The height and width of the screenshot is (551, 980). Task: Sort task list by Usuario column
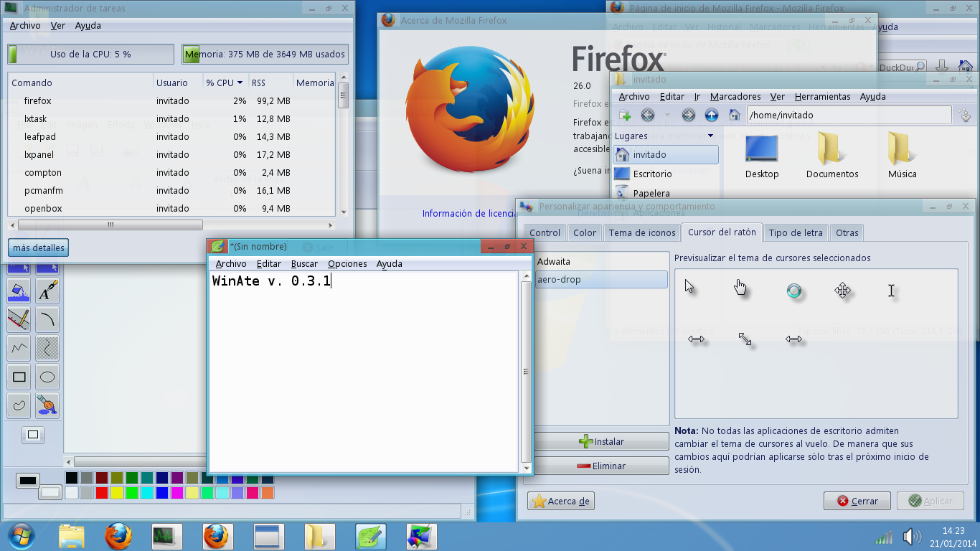click(x=178, y=83)
